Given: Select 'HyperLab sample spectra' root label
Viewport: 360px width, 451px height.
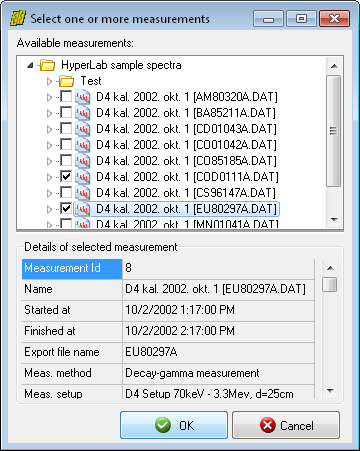Looking at the screenshot, I should coord(121,65).
